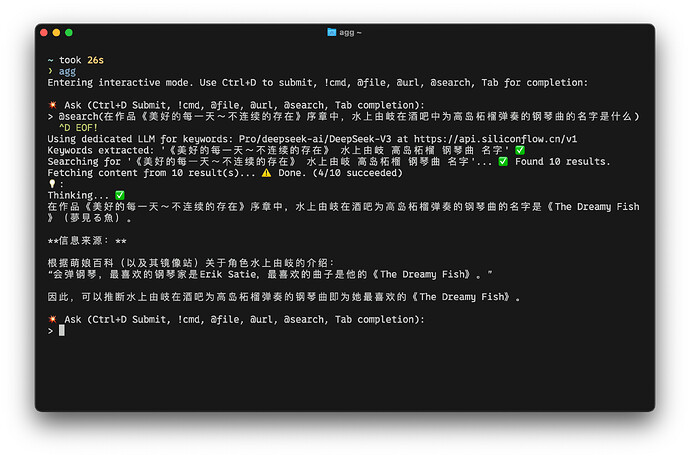Click the 'Erik Satie' quote line
690x457 pixels.
pyautogui.click(x=270, y=274)
